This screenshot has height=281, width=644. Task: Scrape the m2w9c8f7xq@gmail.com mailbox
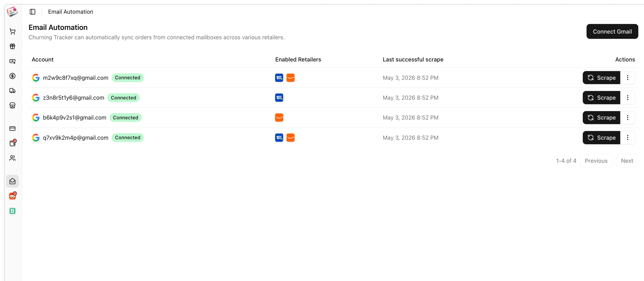click(601, 78)
